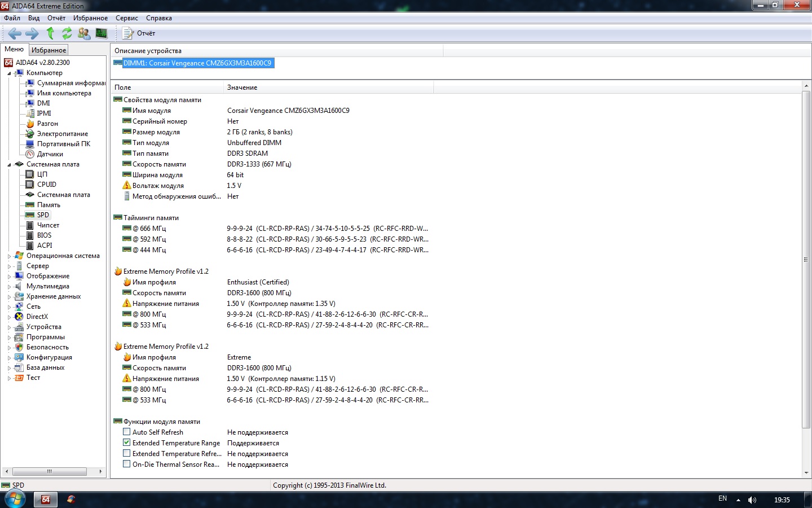Screen dimensions: 812x508
Task: Click the green Up level arrow
Action: click(50, 33)
